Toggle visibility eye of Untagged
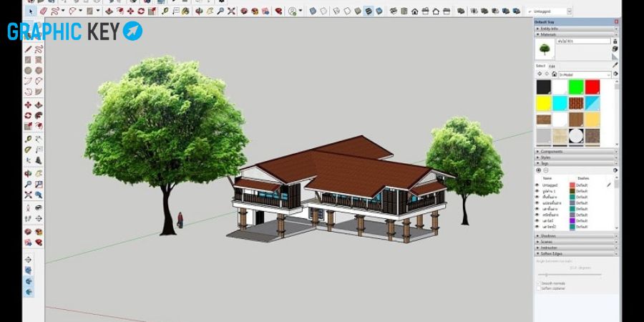This screenshot has width=644, height=322. point(537,185)
